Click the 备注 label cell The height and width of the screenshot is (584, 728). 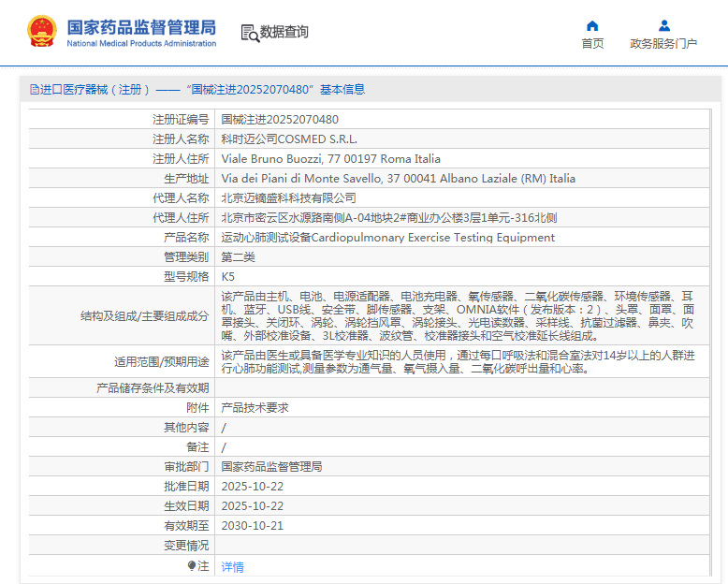122,447
